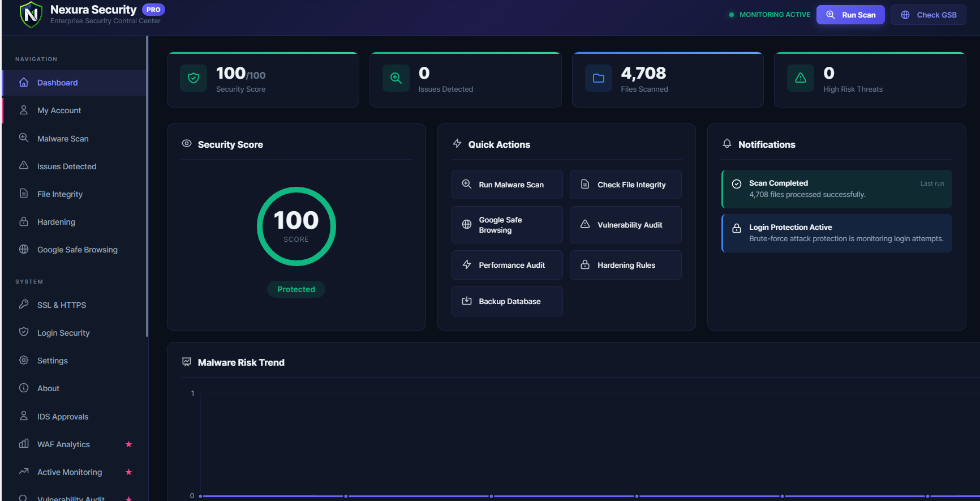
Task: Click the PRO badge next to Nexura Security
Action: pos(153,10)
